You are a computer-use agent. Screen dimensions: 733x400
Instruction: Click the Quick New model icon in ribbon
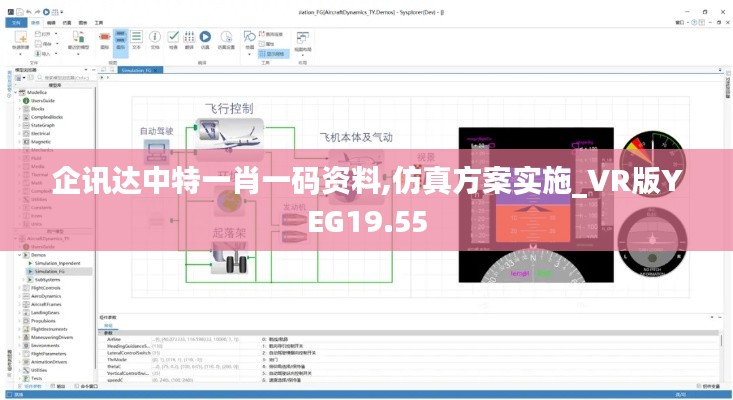point(21,37)
